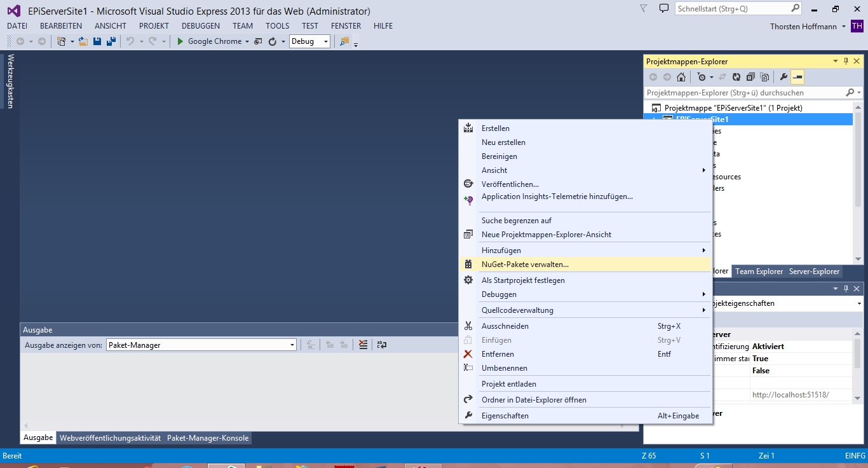868x468 pixels.
Task: Expand the Hinzufügen submenu
Action: point(501,251)
